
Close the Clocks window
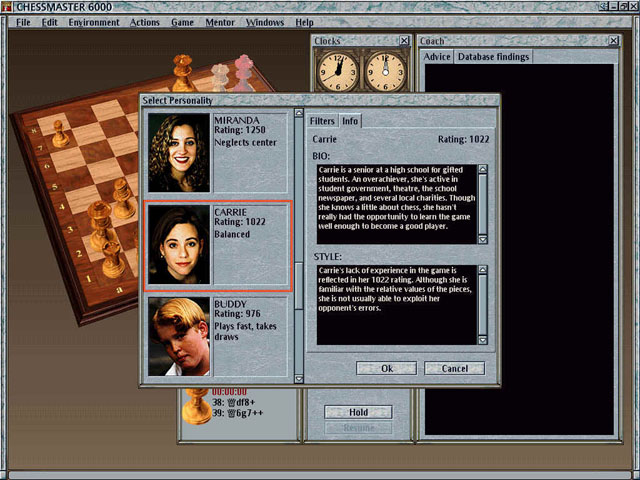[404, 41]
